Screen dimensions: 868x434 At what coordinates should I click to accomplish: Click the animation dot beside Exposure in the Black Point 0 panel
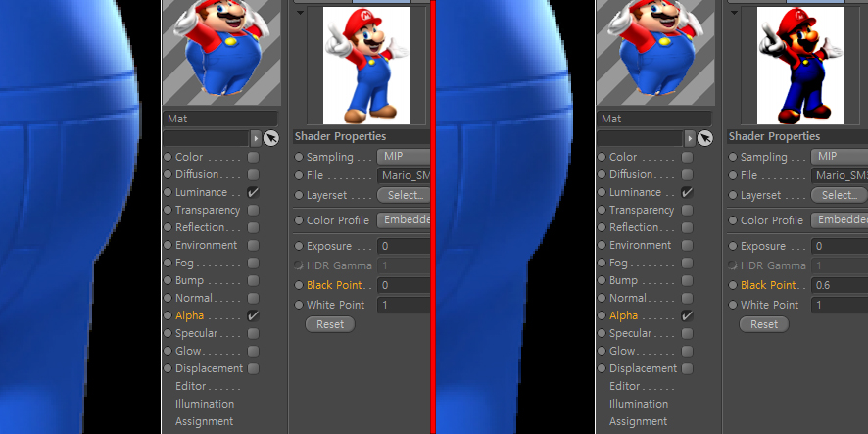299,245
